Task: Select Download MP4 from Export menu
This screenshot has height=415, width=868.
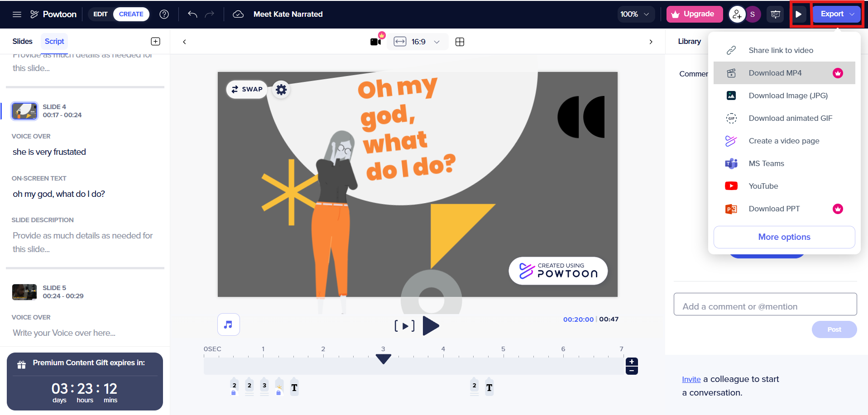Action: (784, 73)
